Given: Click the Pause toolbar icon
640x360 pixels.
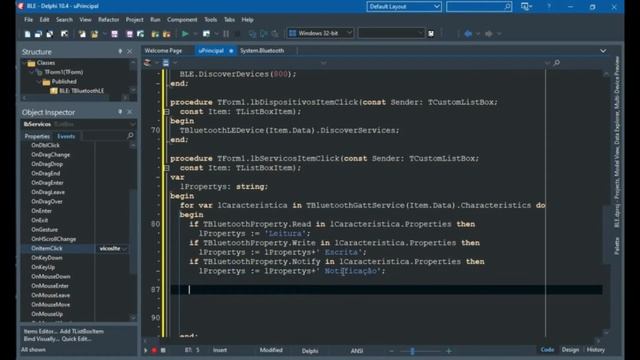Looking at the screenshot, I should (x=226, y=34).
